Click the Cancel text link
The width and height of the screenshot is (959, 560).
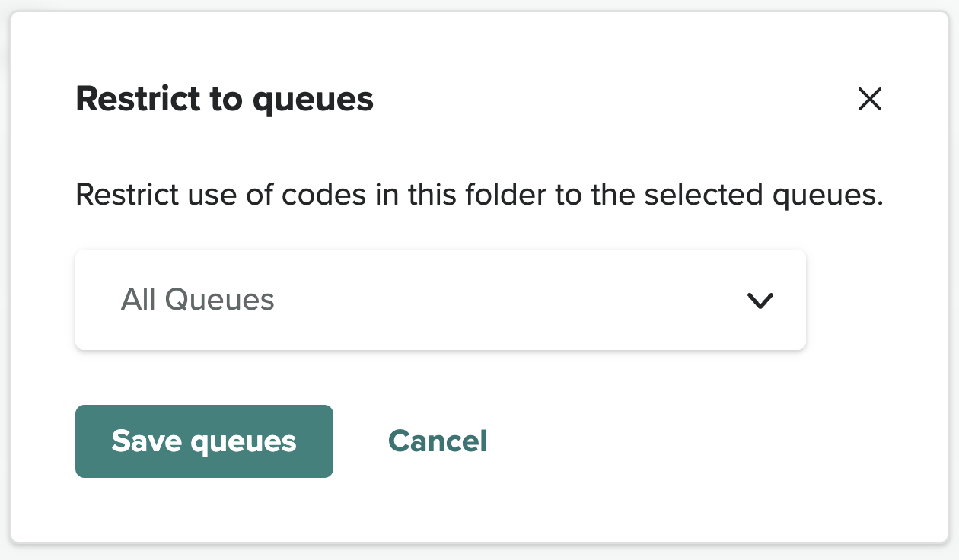(x=438, y=441)
